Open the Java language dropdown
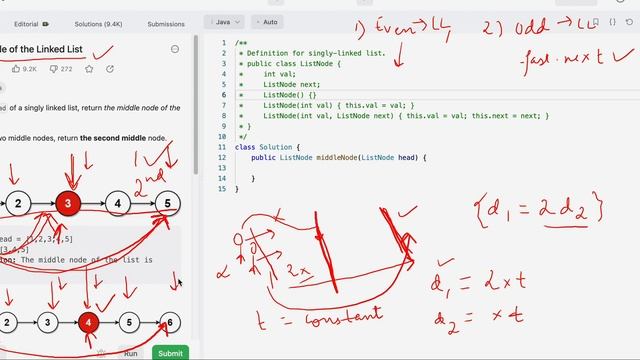The image size is (640, 360). (x=224, y=22)
